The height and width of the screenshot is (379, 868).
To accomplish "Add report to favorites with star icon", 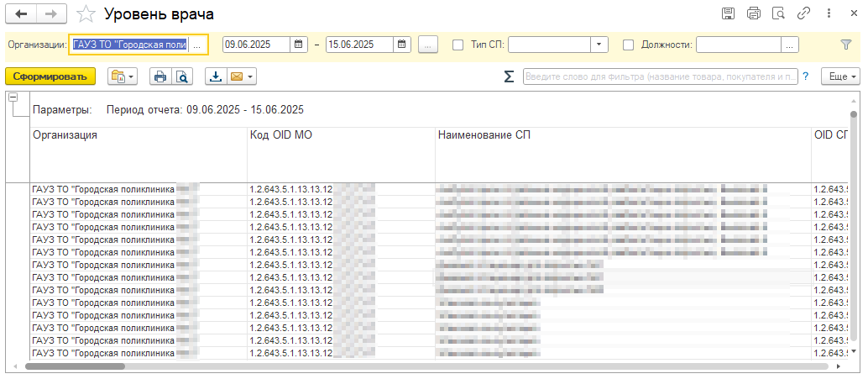I will [x=85, y=14].
